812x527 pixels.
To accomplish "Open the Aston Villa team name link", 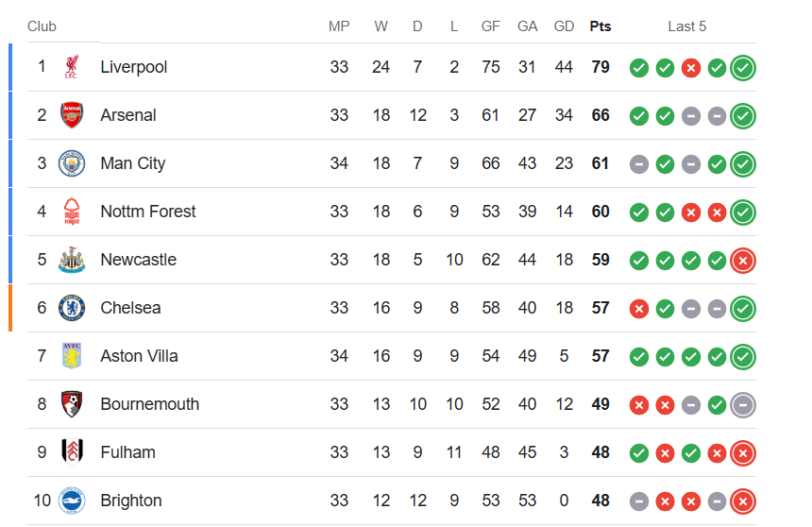I will (x=139, y=356).
